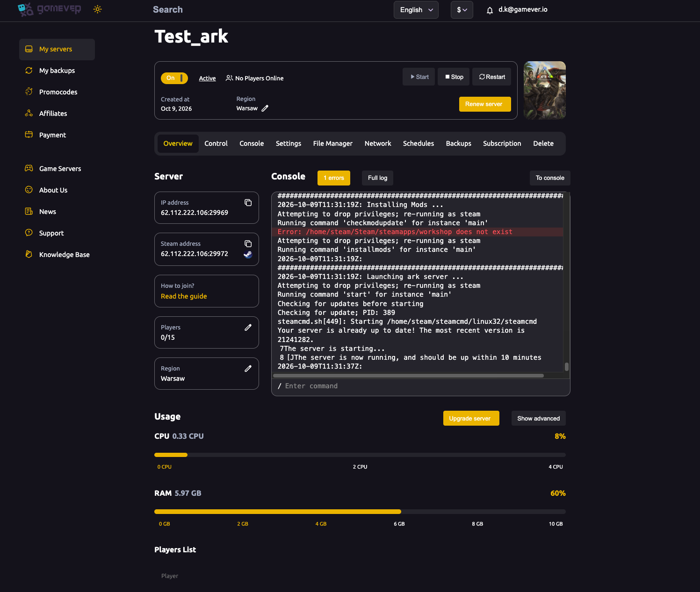
Task: Open the Console tab
Action: click(x=252, y=143)
